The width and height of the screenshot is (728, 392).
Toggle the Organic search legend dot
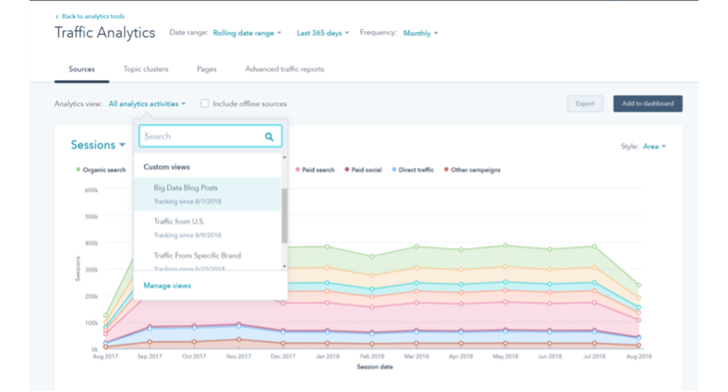(x=78, y=170)
